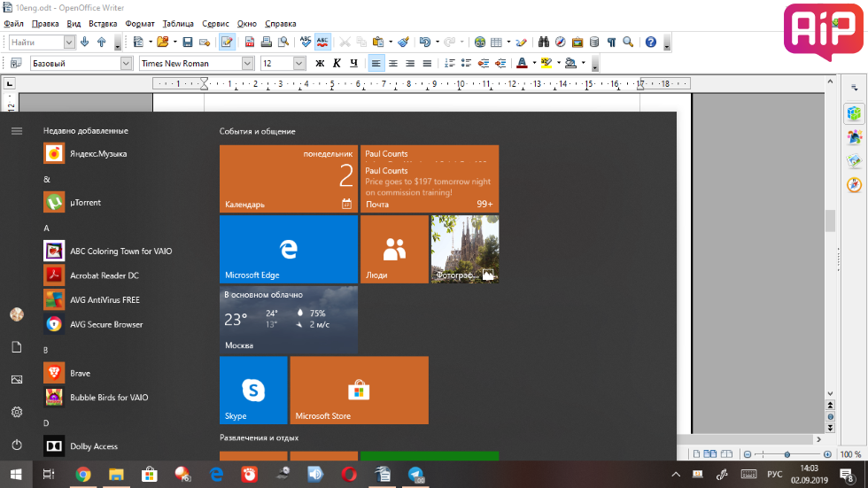Click the Clone Formatting paintbrush icon

pos(404,42)
